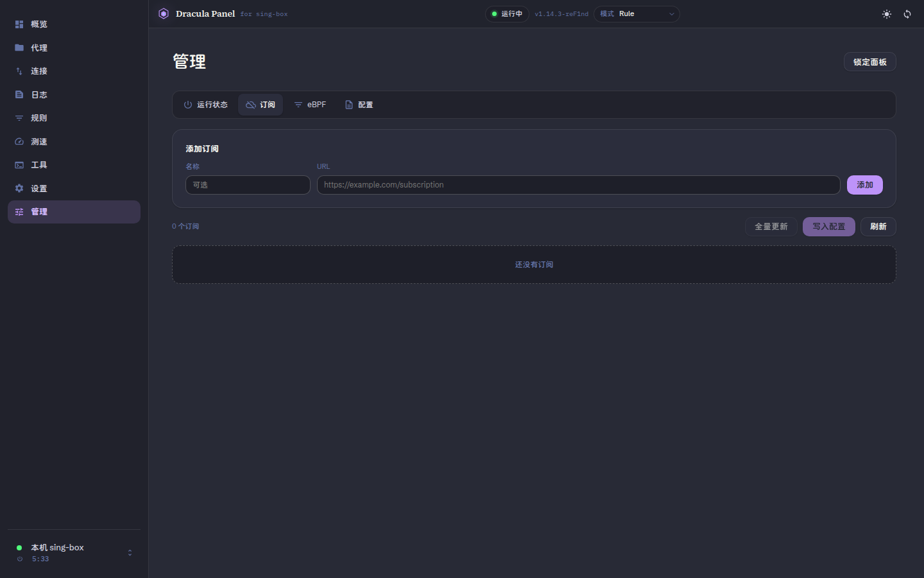Click the 连接 arrows icon
The width and height of the screenshot is (924, 578).
click(x=19, y=71)
